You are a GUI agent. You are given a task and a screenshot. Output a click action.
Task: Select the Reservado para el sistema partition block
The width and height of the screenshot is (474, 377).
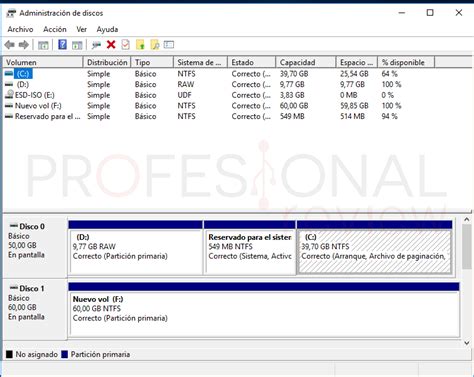[x=250, y=248]
